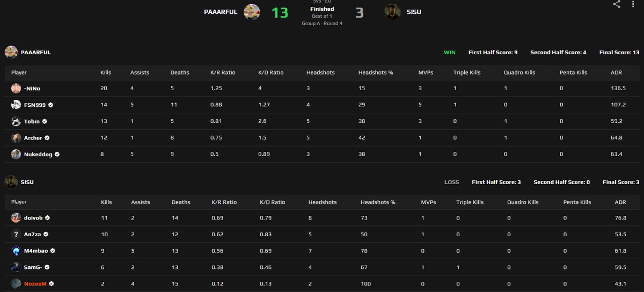Click Quadro Kills header in PAAARFUL table
Screen dimensions: 644x292
(x=519, y=72)
